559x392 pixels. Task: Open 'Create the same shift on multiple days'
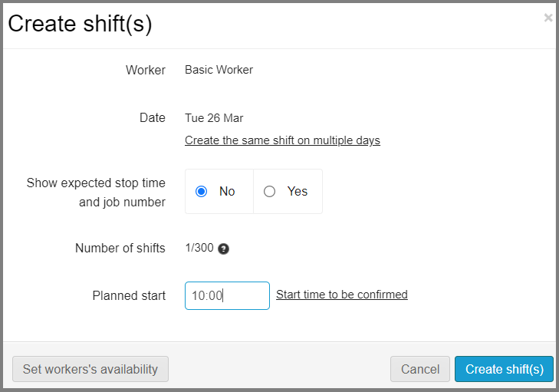coord(282,140)
